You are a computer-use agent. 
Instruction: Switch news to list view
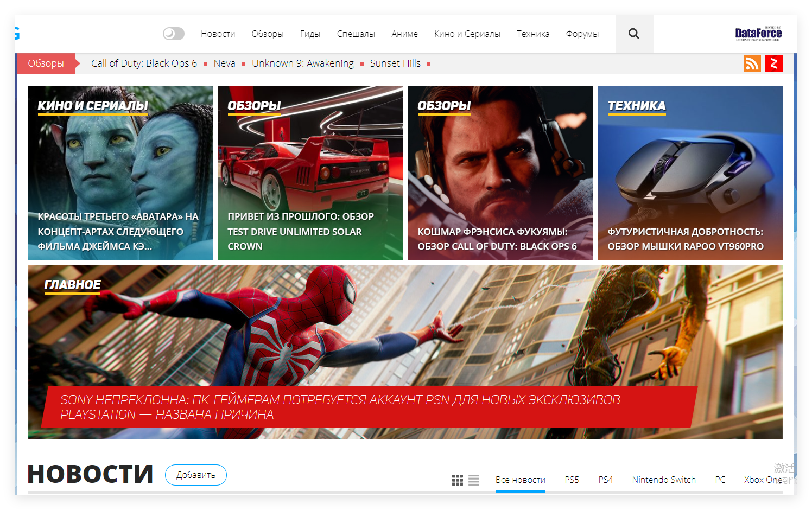pyautogui.click(x=474, y=480)
